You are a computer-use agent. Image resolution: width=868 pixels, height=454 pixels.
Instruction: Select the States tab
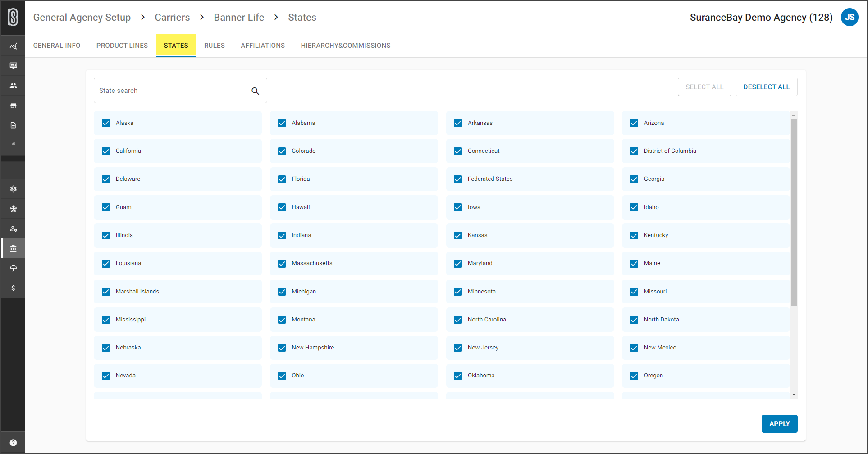pos(176,46)
